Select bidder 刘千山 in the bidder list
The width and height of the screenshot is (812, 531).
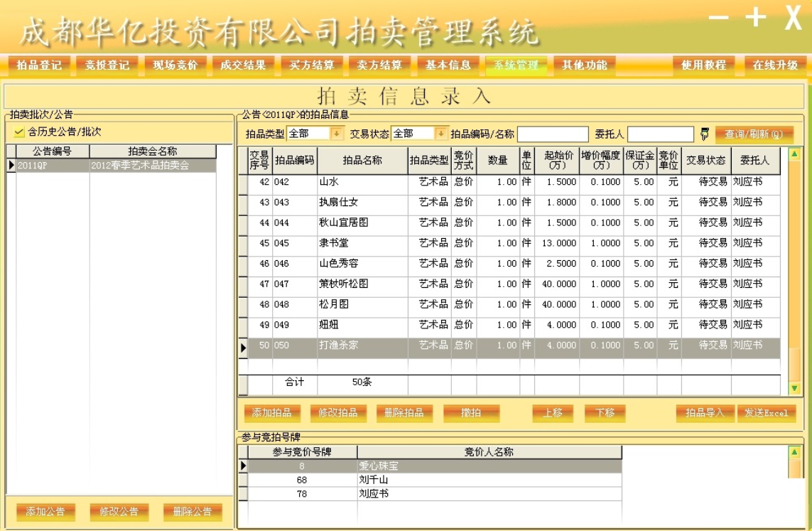click(355, 478)
